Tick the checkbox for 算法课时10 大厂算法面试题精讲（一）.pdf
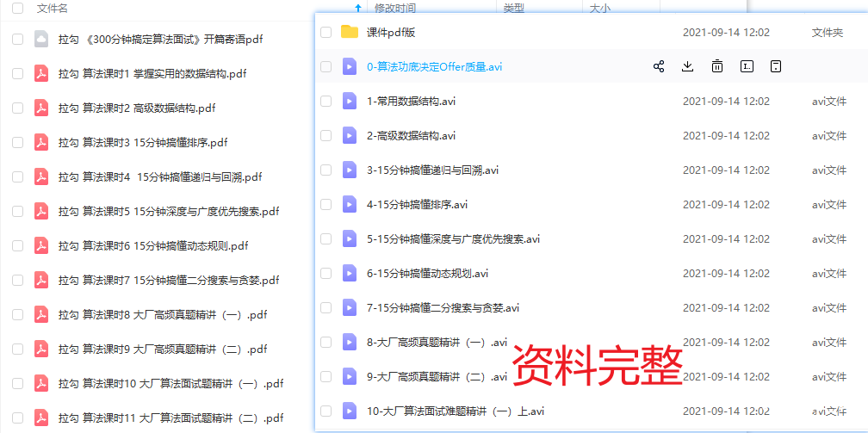868x433 pixels. click(x=18, y=383)
